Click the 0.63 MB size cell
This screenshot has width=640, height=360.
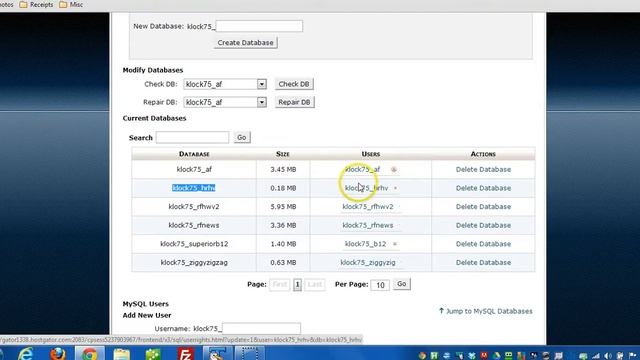pos(283,262)
